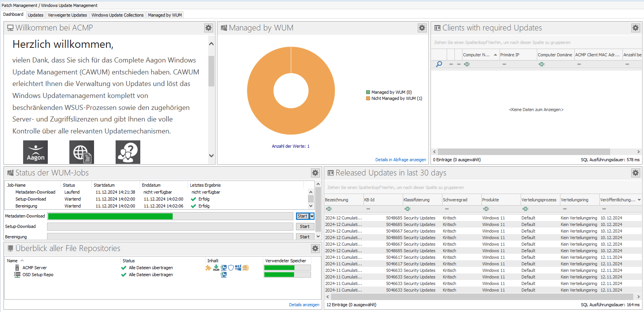644x312 pixels.
Task: Open gear settings of Released Updates panel
Action: (x=636, y=173)
